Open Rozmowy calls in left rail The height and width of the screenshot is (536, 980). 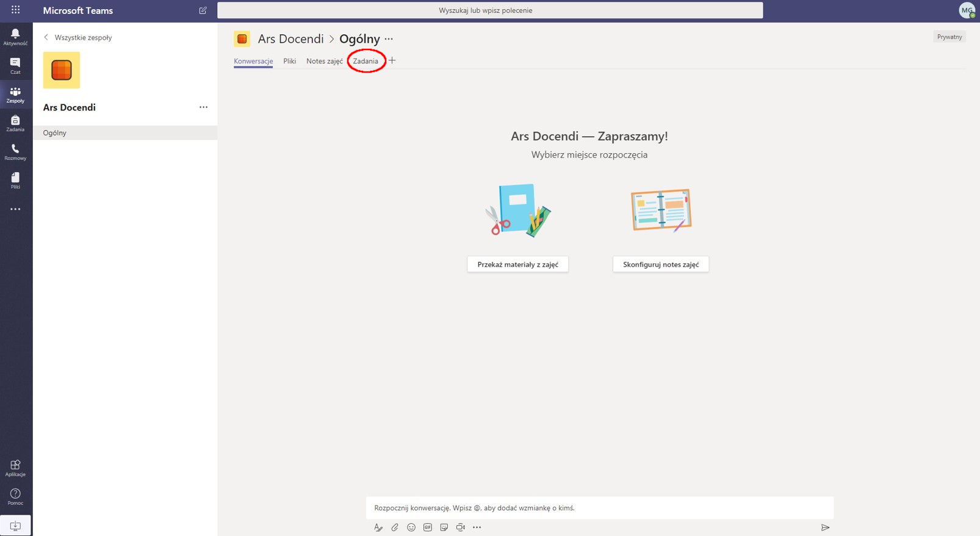[x=15, y=151]
